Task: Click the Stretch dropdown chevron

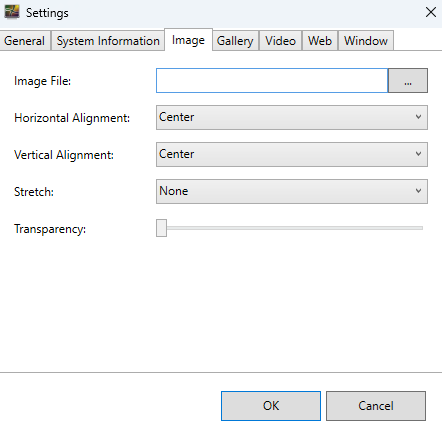Action: pos(418,191)
